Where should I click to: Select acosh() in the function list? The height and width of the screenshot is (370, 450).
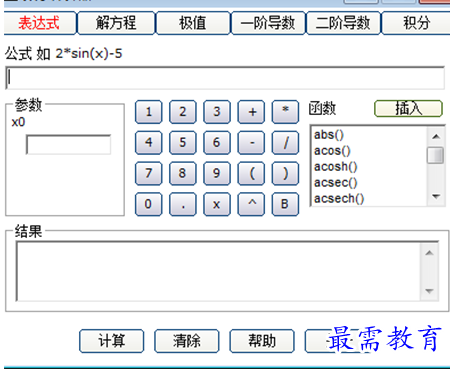coord(369,167)
